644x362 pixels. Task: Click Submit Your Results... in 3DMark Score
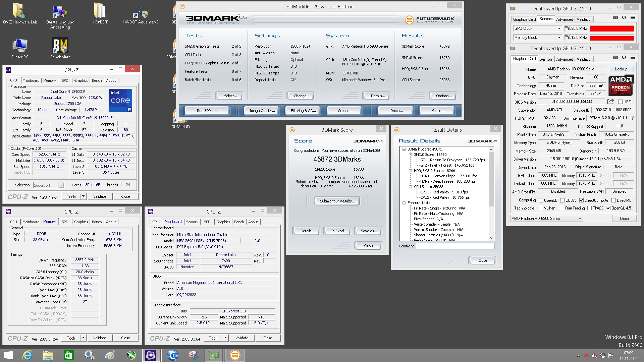(x=337, y=201)
